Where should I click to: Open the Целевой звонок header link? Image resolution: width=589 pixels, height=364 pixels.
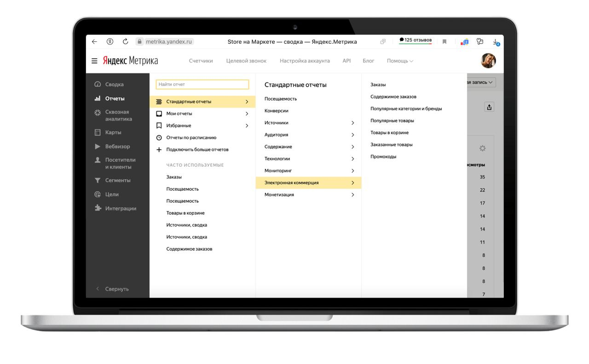point(246,61)
